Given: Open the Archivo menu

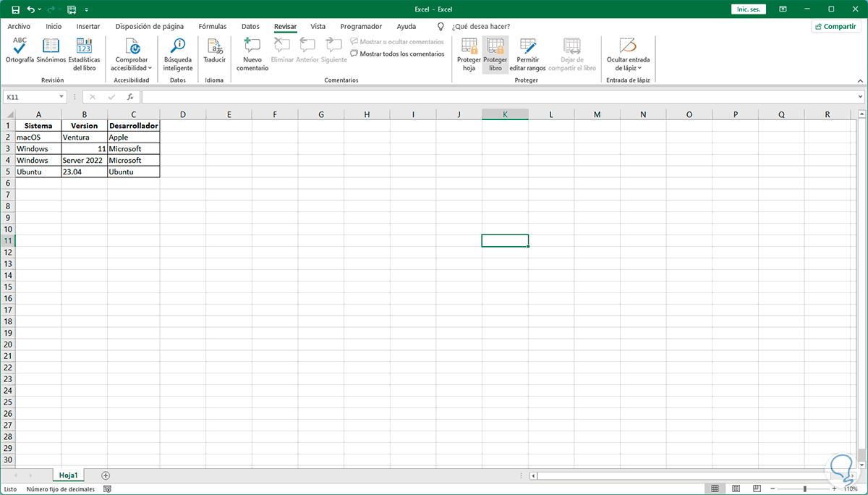Looking at the screenshot, I should pyautogui.click(x=20, y=26).
